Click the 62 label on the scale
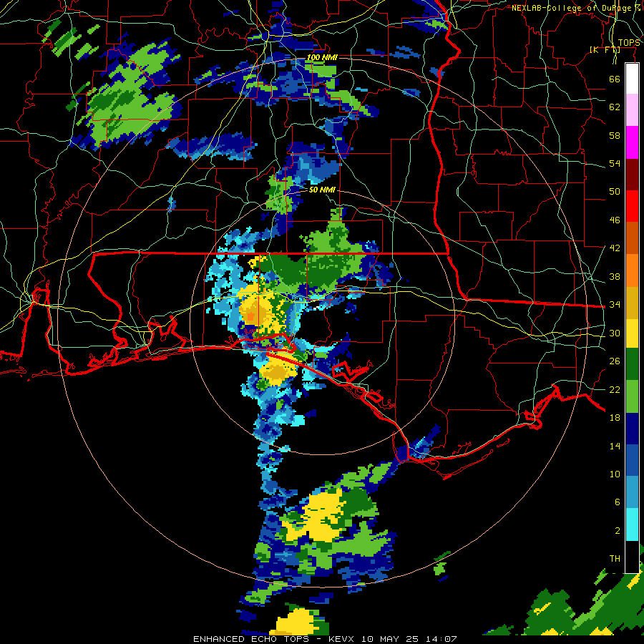This screenshot has width=644, height=644. point(615,107)
